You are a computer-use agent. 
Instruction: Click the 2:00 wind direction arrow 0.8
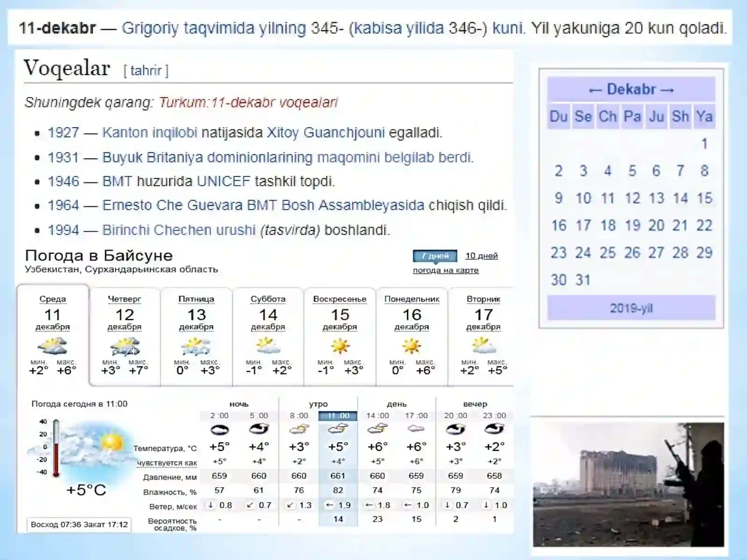click(211, 505)
